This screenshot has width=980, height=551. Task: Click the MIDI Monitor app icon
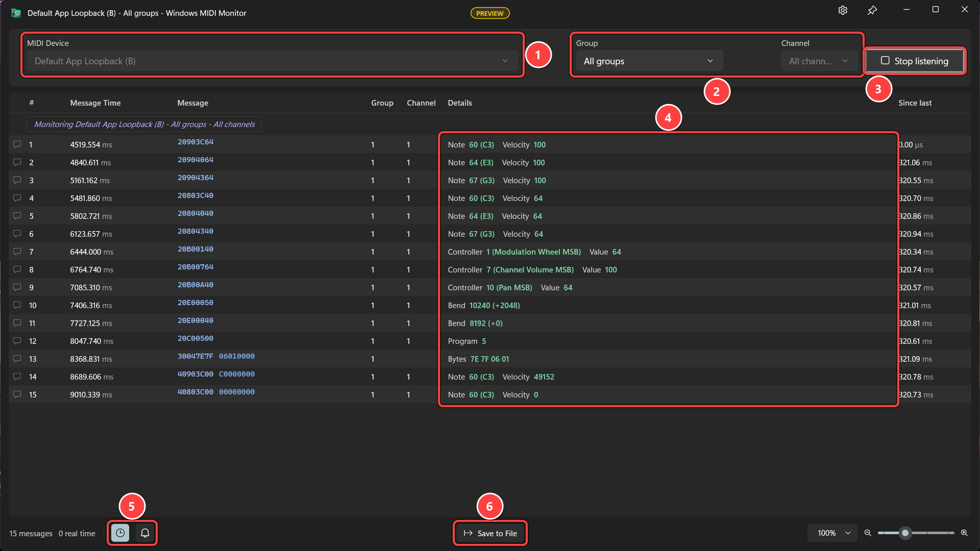[x=16, y=13]
